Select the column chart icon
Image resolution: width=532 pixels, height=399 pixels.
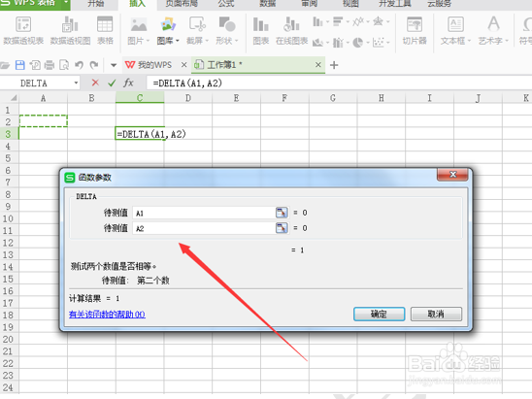317,22
